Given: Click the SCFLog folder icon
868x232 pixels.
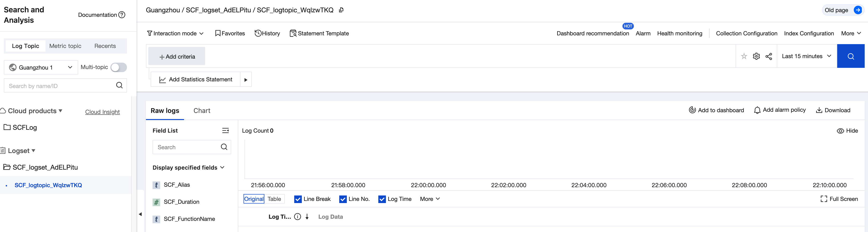Looking at the screenshot, I should coord(7,127).
